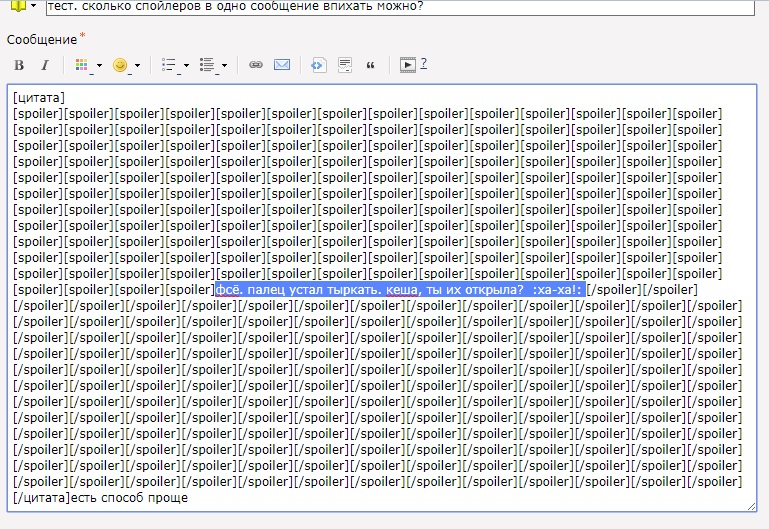Toggle bold formatting
The width and height of the screenshot is (769, 529).
(x=19, y=65)
